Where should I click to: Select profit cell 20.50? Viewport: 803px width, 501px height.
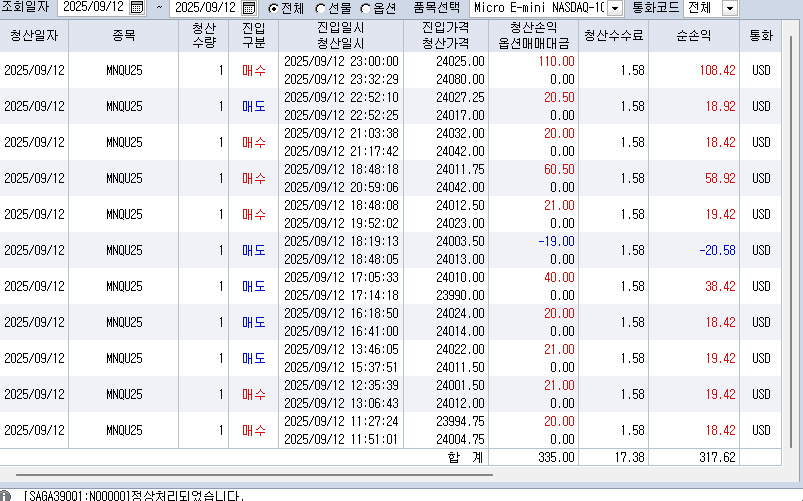[x=559, y=97]
